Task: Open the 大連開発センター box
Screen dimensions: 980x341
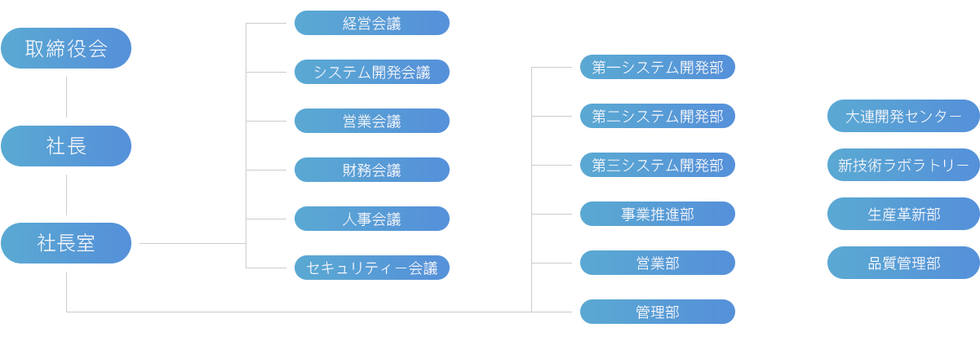Action: (903, 116)
